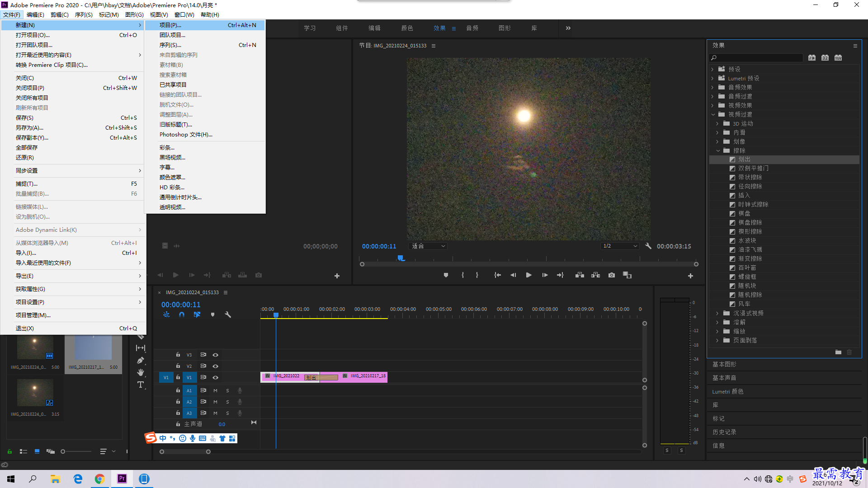Open Chrome from the Windows taskbar
Screen dimensions: 868x488
(x=99, y=479)
